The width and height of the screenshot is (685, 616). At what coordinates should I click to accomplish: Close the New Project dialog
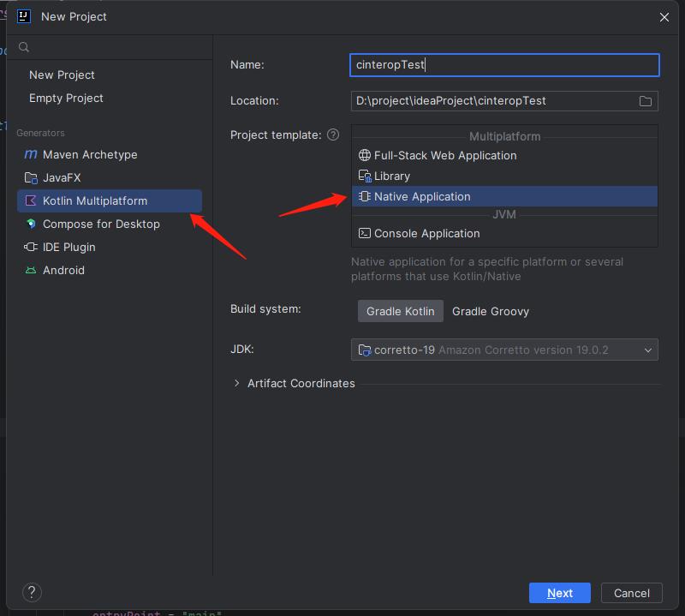coord(664,17)
